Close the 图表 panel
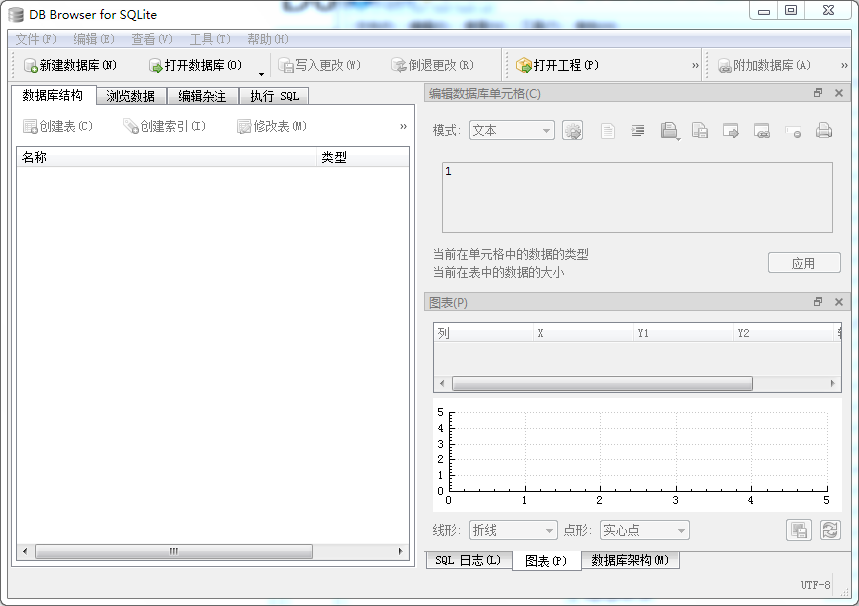 (x=839, y=302)
